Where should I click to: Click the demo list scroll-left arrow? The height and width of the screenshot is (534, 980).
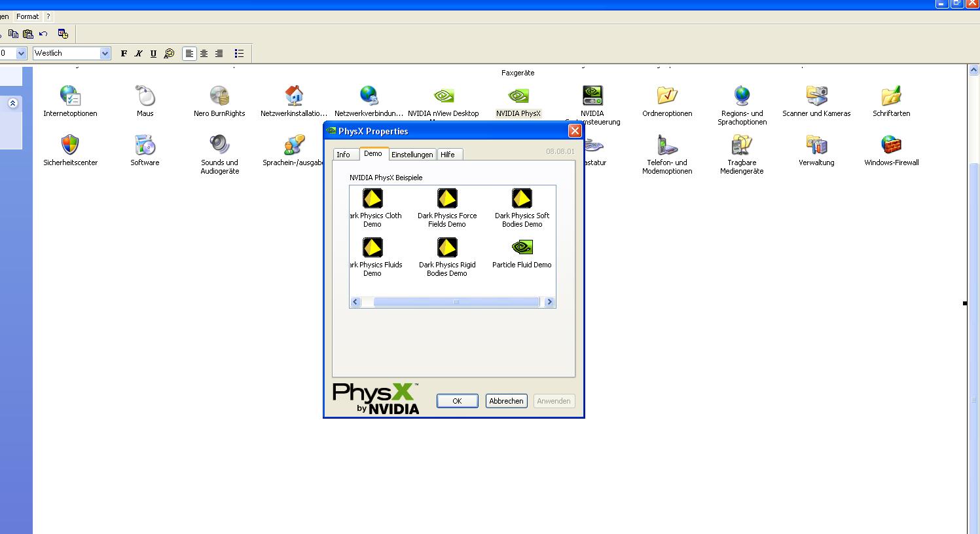coord(355,302)
